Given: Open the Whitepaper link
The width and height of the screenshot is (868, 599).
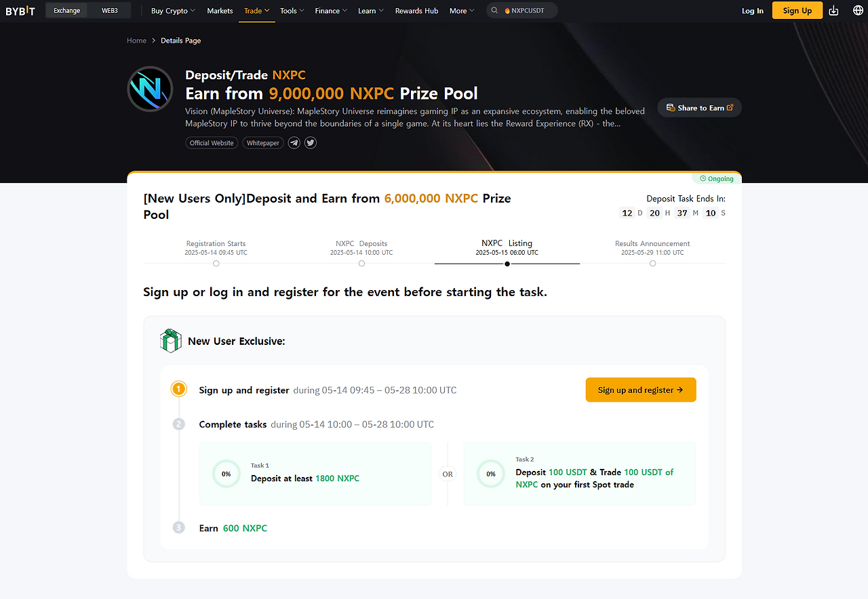Looking at the screenshot, I should pos(263,143).
